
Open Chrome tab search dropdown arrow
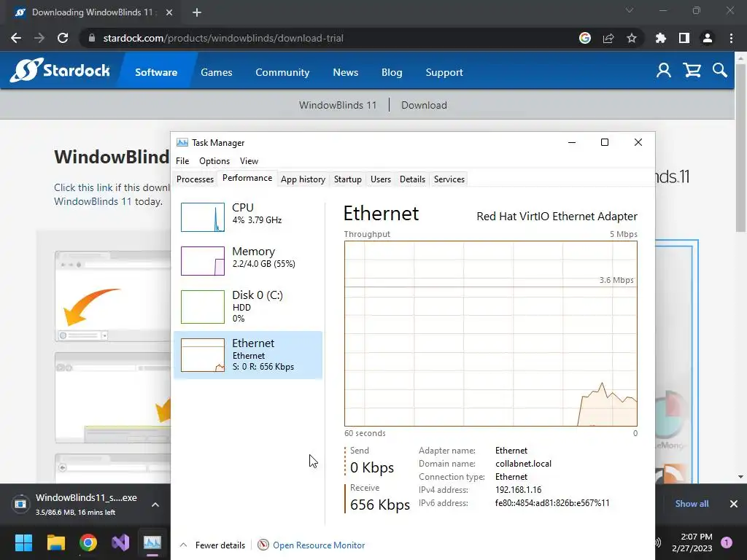630,10
